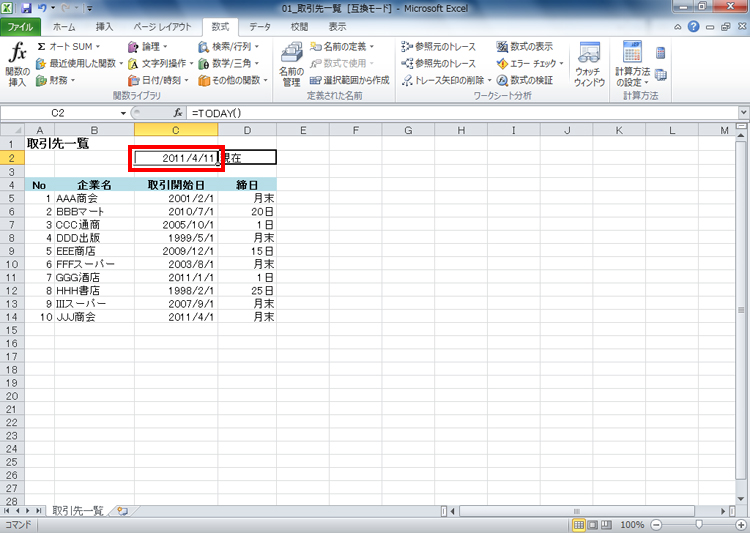The width and height of the screenshot is (750, 533).
Task: Click the 100% zoom level
Action: [631, 525]
